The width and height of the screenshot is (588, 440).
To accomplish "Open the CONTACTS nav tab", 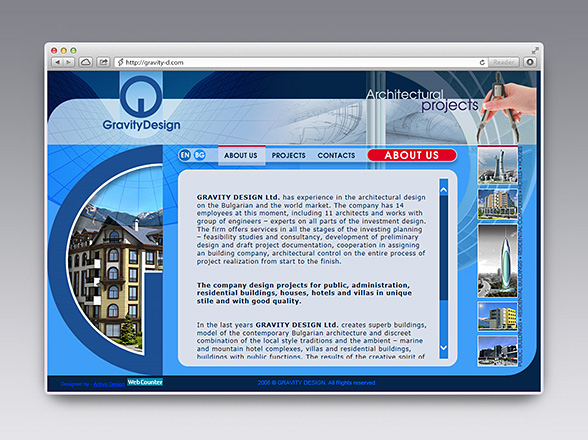I will pyautogui.click(x=336, y=155).
